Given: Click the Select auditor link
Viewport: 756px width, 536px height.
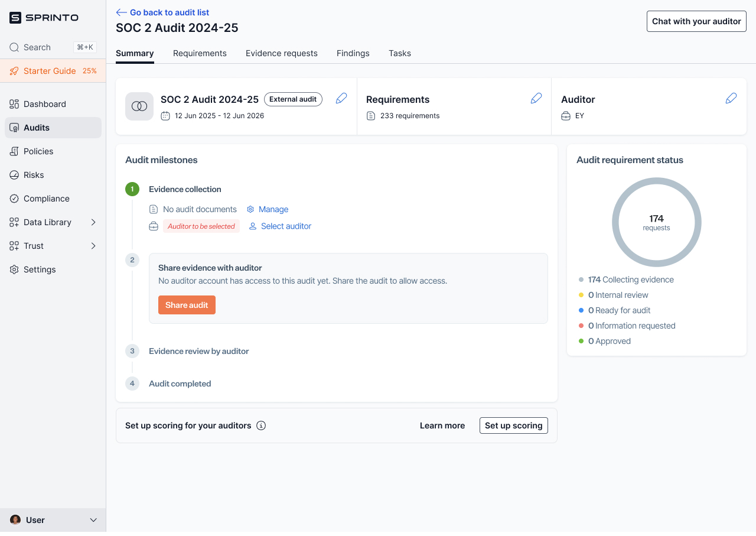Looking at the screenshot, I should [286, 226].
